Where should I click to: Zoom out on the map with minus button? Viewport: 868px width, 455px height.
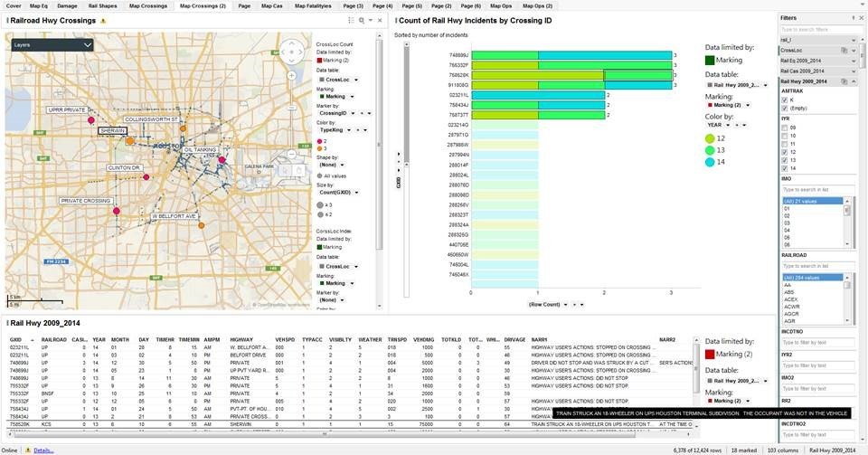292,154
